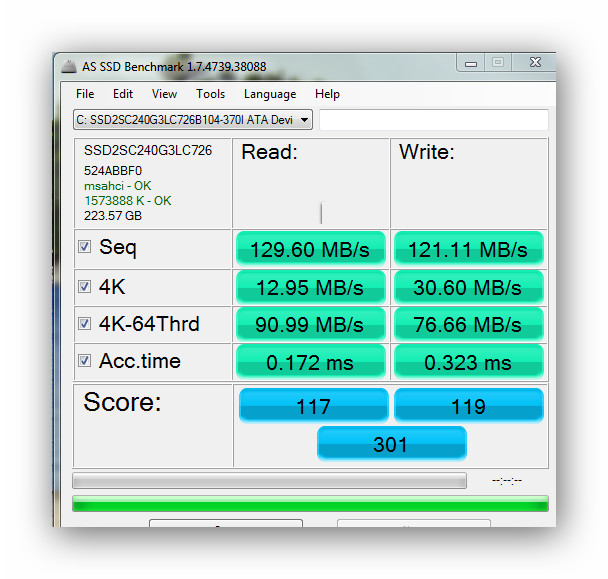This screenshot has height=579, width=608.
Task: Toggle the Acc.time test checkbox
Action: pos(85,361)
